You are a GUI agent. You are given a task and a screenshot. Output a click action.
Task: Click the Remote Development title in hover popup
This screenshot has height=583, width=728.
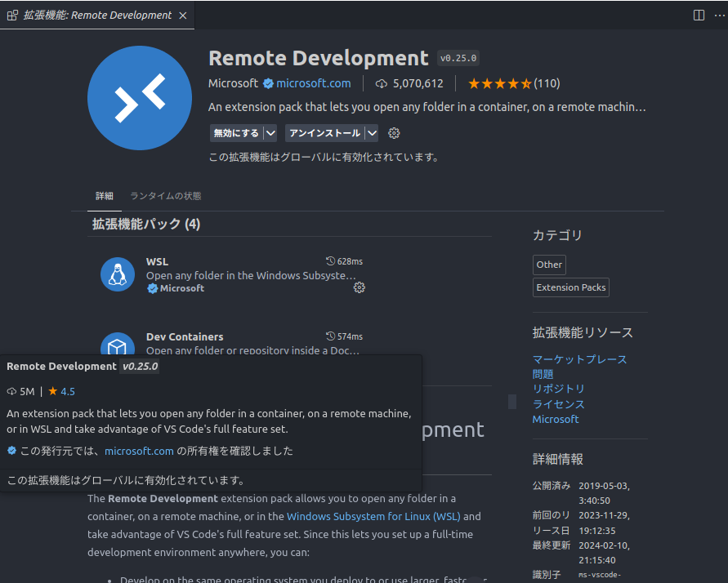(61, 367)
